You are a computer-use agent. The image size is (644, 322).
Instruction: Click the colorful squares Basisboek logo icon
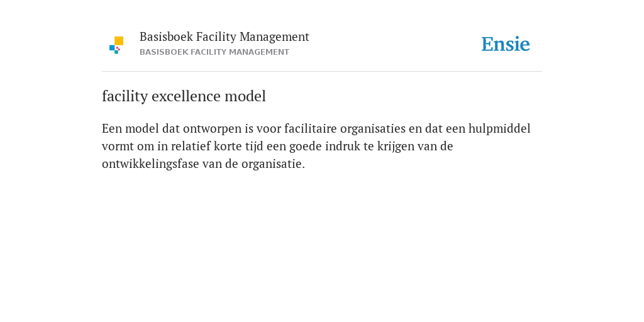[x=116, y=45]
